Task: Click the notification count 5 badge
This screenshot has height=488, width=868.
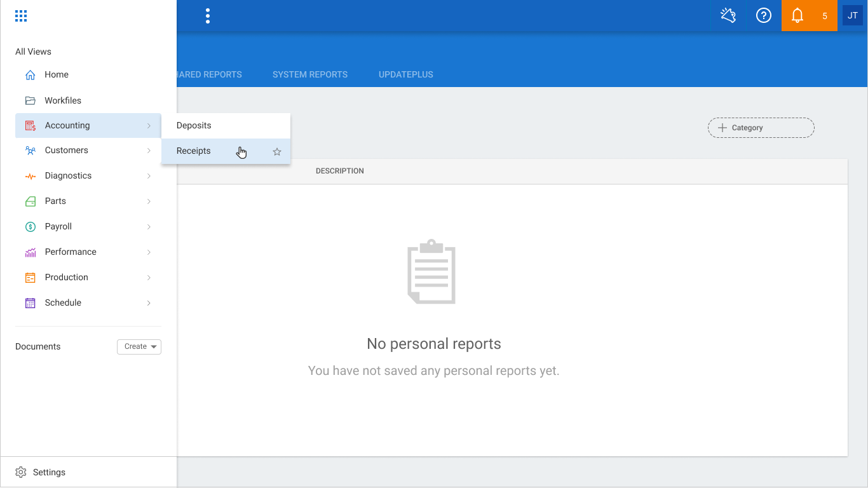Action: (x=825, y=17)
